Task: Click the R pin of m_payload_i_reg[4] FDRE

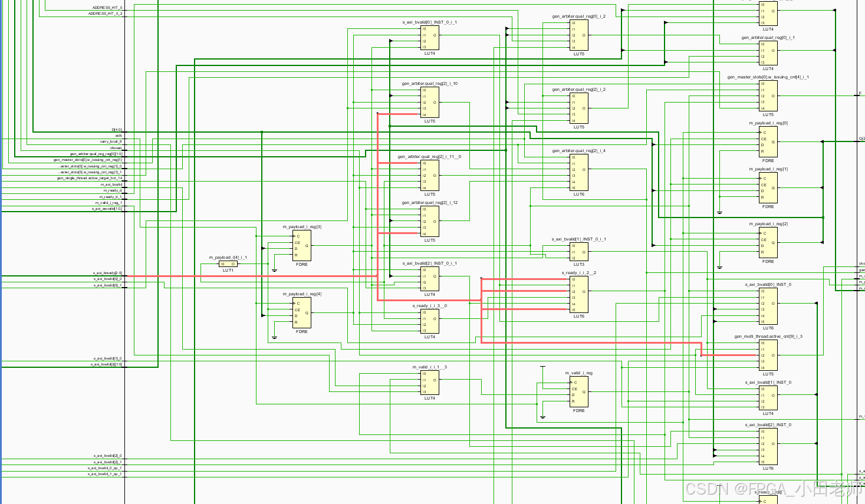Action: tap(296, 322)
